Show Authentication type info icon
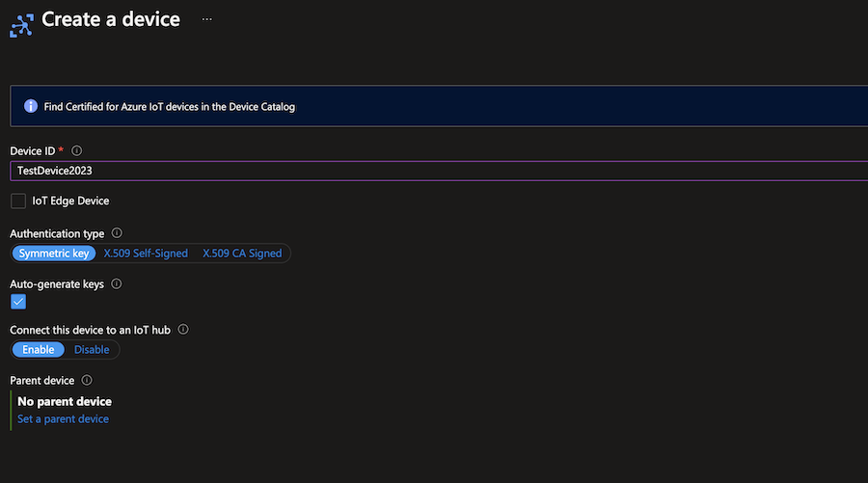Screen dimensions: 868x483 coord(117,233)
